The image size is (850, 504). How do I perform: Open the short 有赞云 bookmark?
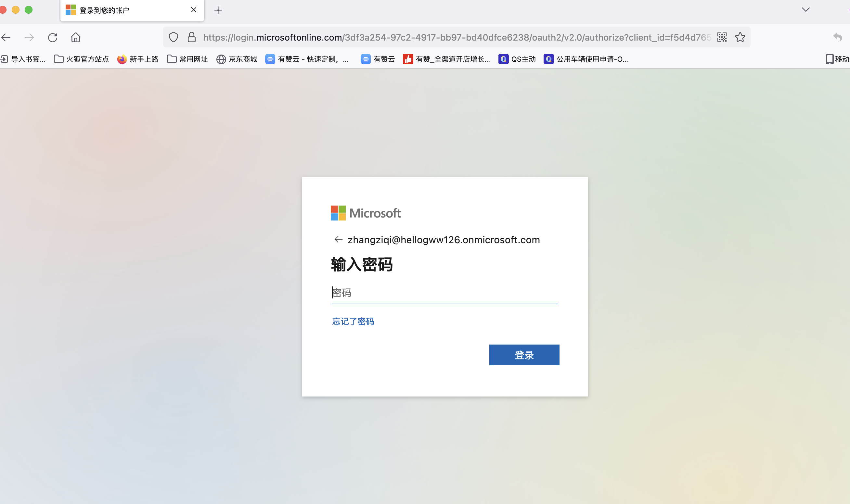[x=378, y=59]
